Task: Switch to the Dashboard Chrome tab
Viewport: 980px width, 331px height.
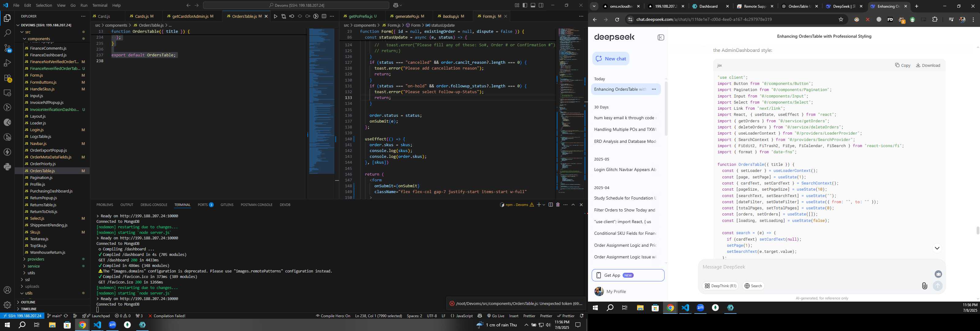Action: 710,6
